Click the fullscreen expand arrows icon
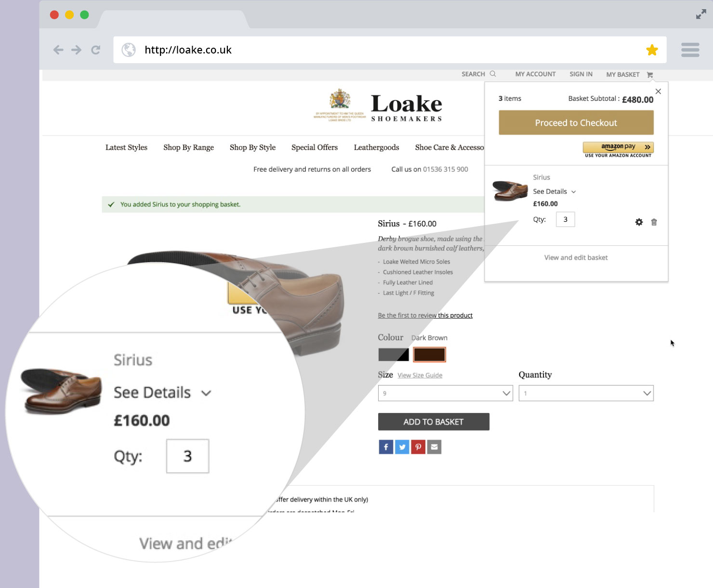713x588 pixels. click(x=701, y=14)
